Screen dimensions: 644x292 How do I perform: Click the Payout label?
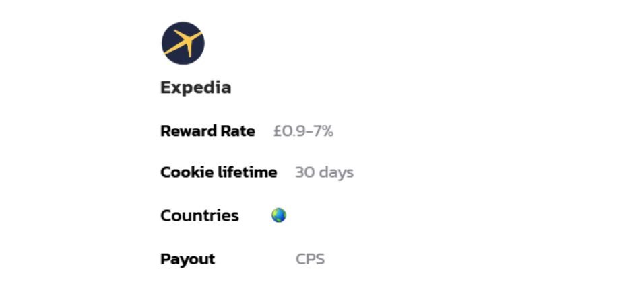coord(187,259)
